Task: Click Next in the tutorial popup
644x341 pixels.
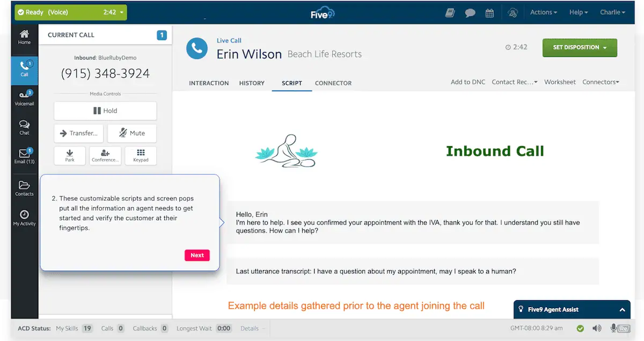Action: pos(197,255)
